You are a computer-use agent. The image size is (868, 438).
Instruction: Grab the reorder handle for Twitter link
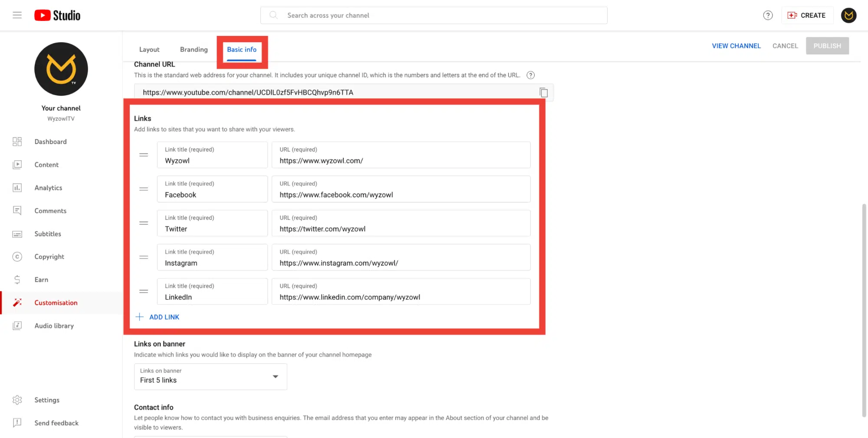click(144, 223)
